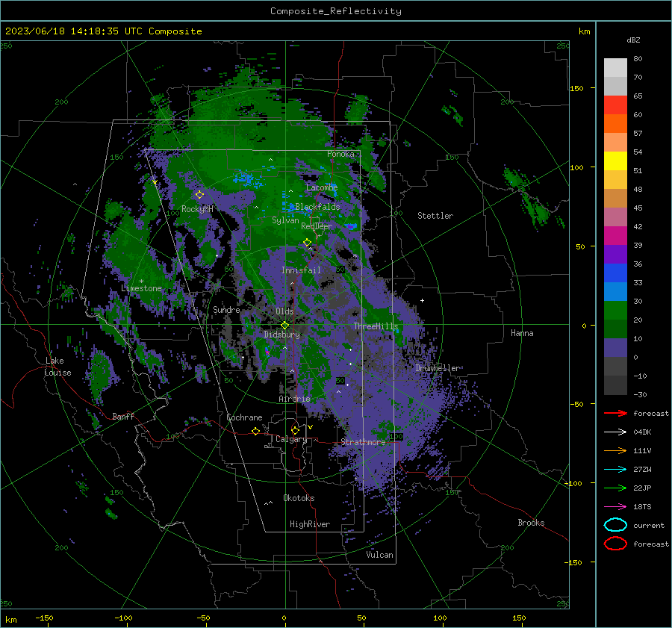
Task: Click the orange 111V arrow icon
Action: click(x=615, y=450)
